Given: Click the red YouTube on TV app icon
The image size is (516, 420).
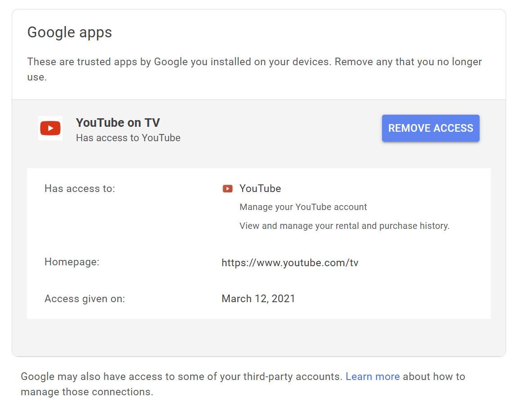Looking at the screenshot, I should tap(50, 129).
